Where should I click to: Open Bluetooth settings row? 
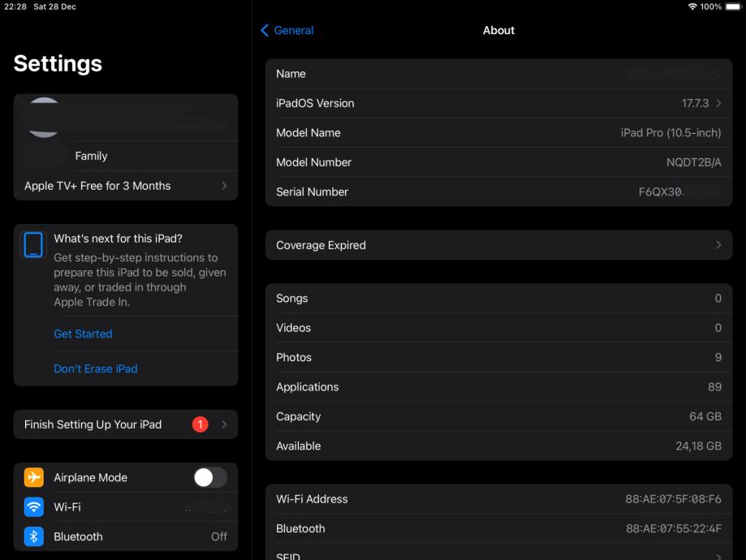[x=126, y=536]
